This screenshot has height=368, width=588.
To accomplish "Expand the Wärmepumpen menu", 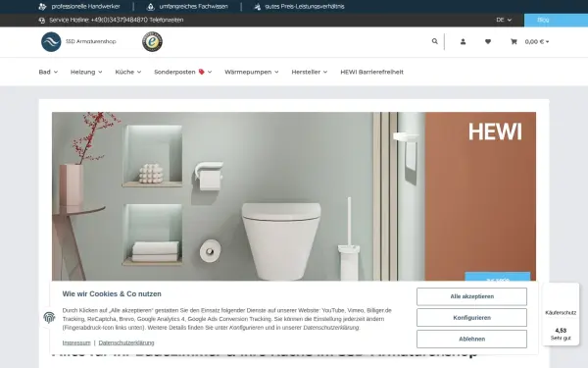I will tap(252, 72).
